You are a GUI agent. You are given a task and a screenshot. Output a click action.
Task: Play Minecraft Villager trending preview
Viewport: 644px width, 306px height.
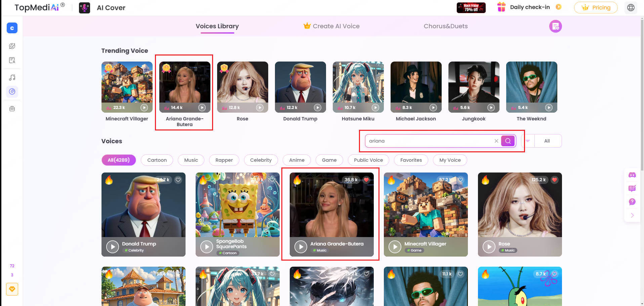pyautogui.click(x=144, y=108)
